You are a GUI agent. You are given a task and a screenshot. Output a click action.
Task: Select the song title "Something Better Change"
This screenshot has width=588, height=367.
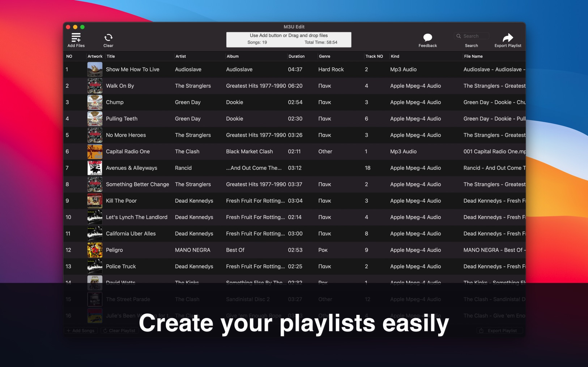[x=137, y=185]
